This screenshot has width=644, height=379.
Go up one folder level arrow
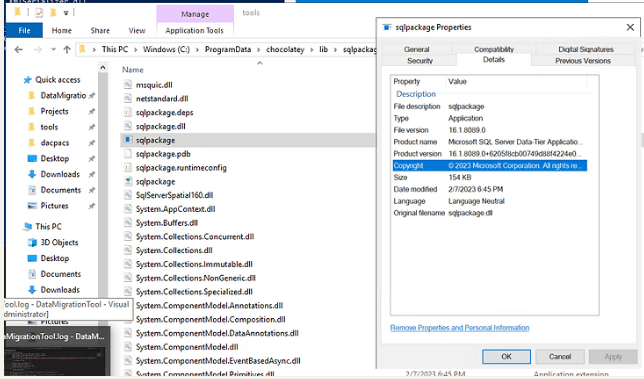(67, 50)
